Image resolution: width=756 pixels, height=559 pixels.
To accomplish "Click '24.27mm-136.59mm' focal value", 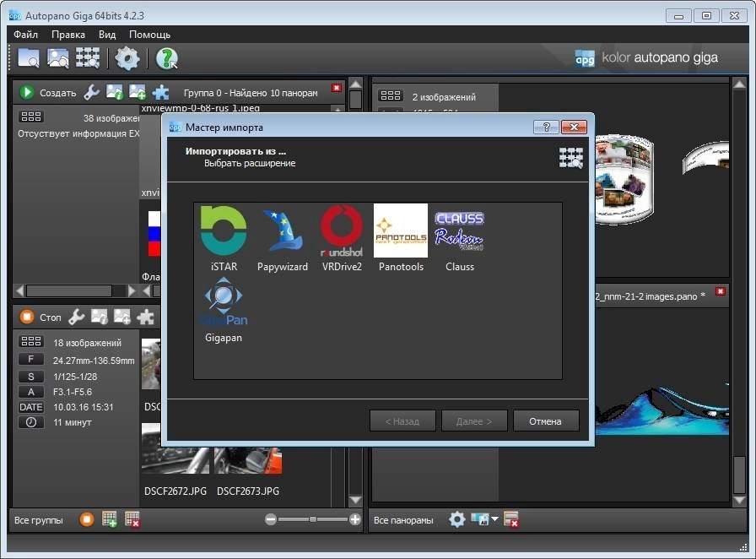I will point(94,361).
